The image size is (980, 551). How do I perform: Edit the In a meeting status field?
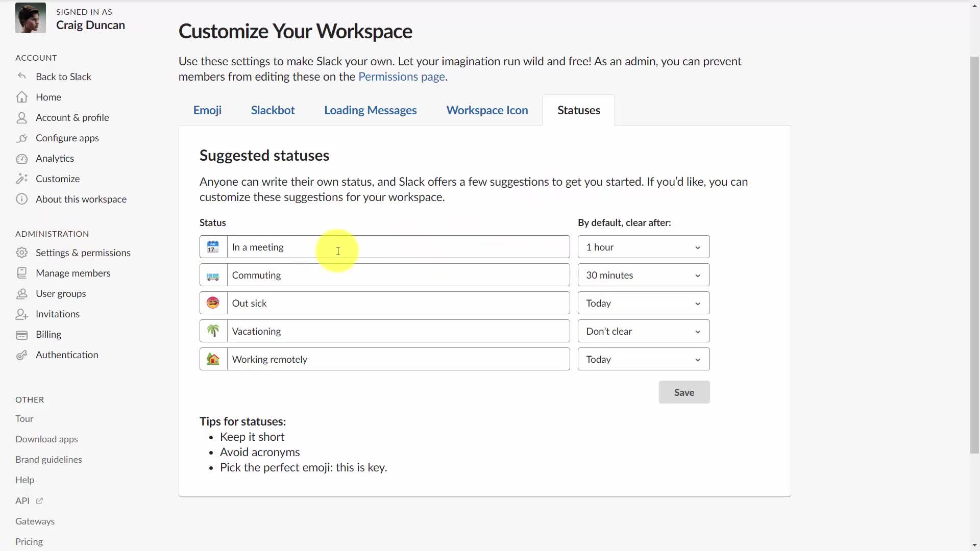click(398, 247)
